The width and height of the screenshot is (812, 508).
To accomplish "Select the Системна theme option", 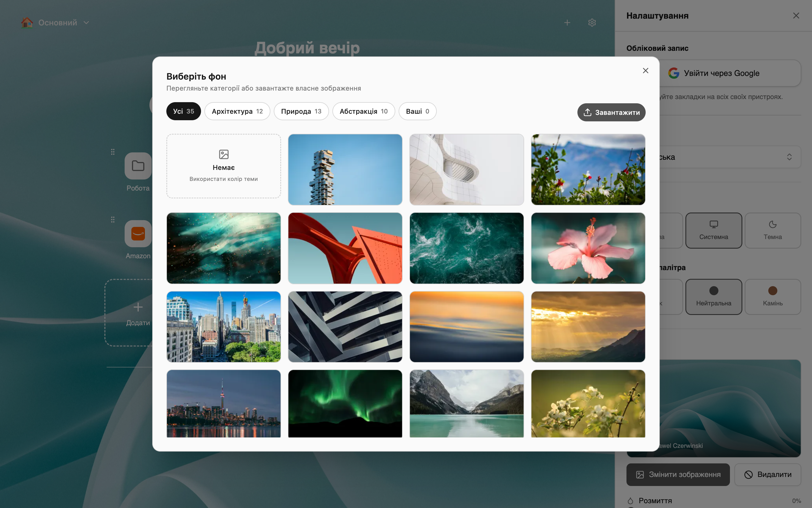I will pyautogui.click(x=713, y=231).
